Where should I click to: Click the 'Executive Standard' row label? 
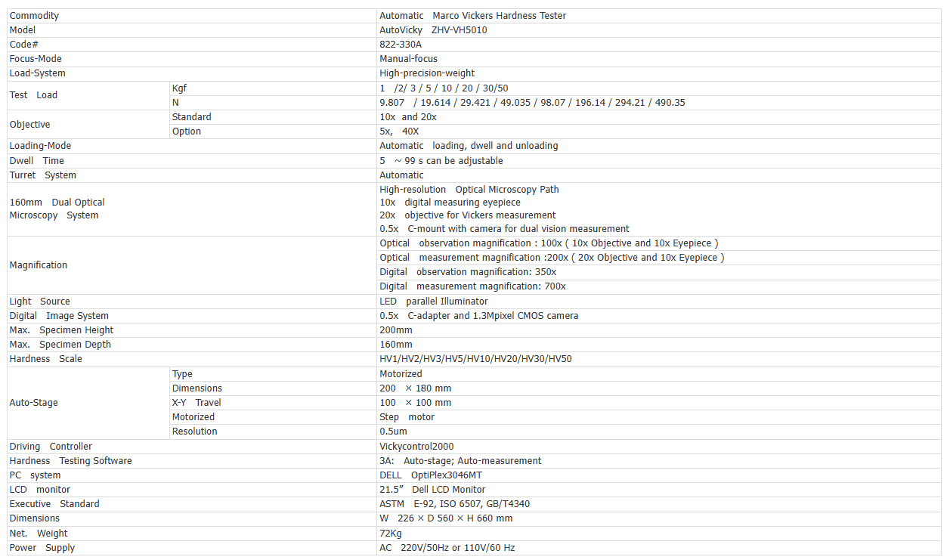(54, 504)
